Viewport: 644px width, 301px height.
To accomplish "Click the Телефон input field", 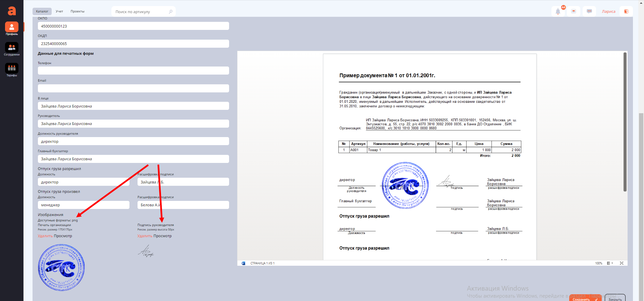I will (x=133, y=71).
